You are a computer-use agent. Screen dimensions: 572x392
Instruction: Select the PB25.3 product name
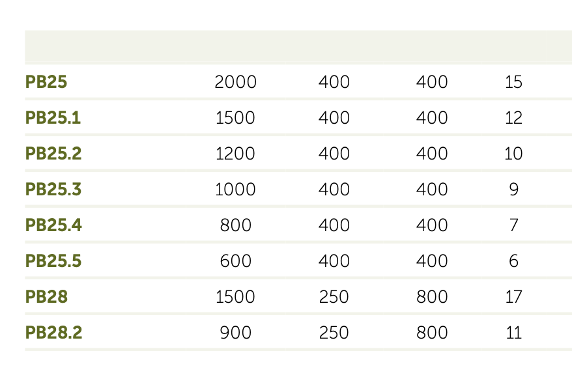(53, 189)
